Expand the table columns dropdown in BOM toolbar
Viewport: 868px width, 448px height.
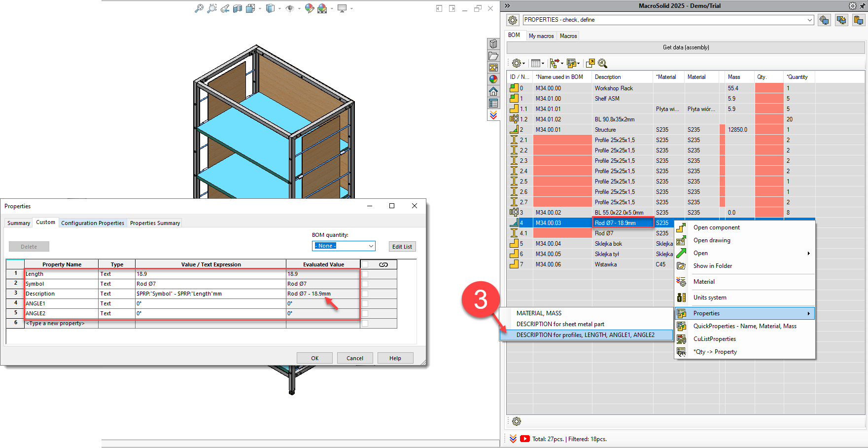pos(543,63)
